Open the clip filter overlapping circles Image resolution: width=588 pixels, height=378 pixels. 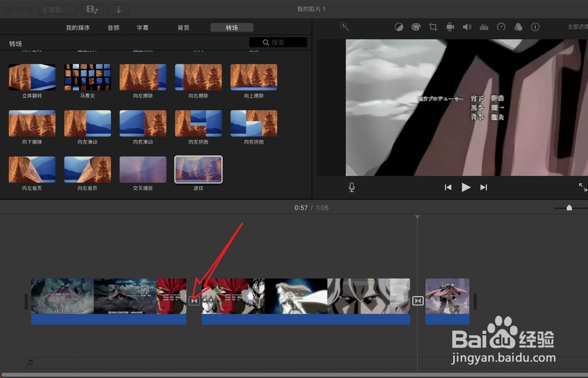(x=518, y=27)
